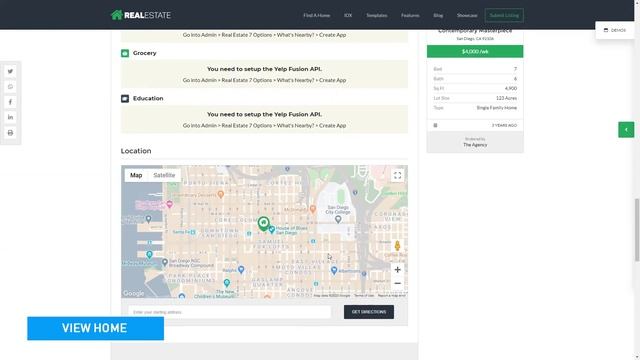640x360 pixels.
Task: Click the Santa Fe station marker
Action: 193,232
